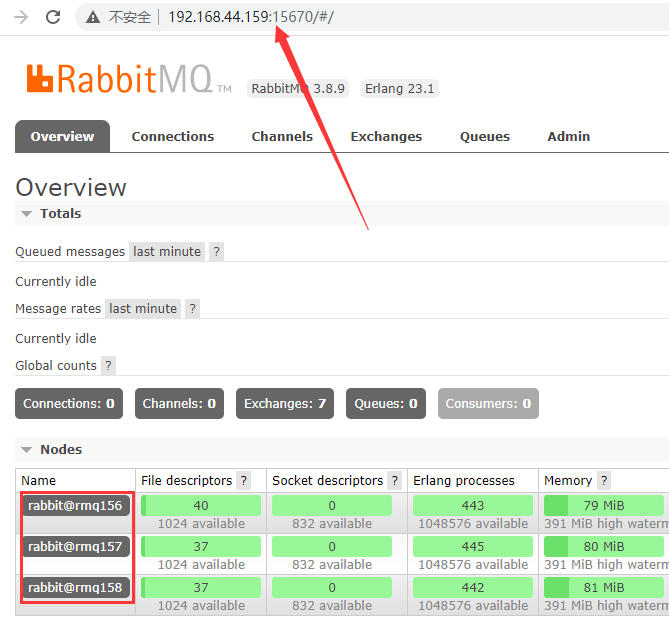Click the browser reload icon
Image resolution: width=669 pixels, height=619 pixels.
(x=53, y=17)
